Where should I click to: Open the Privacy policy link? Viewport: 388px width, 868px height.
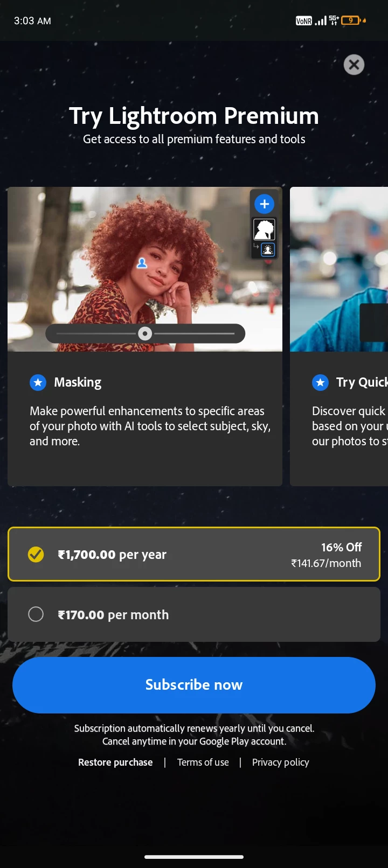(x=281, y=762)
